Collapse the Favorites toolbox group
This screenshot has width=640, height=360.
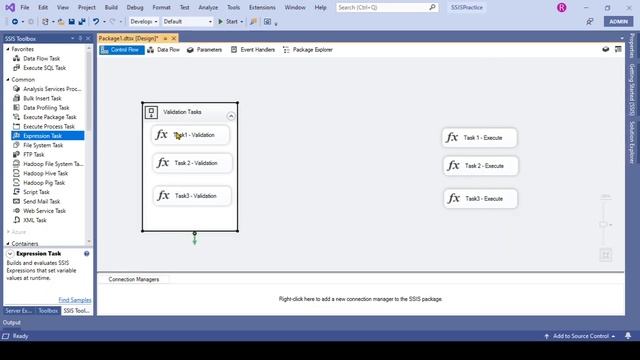(8, 49)
